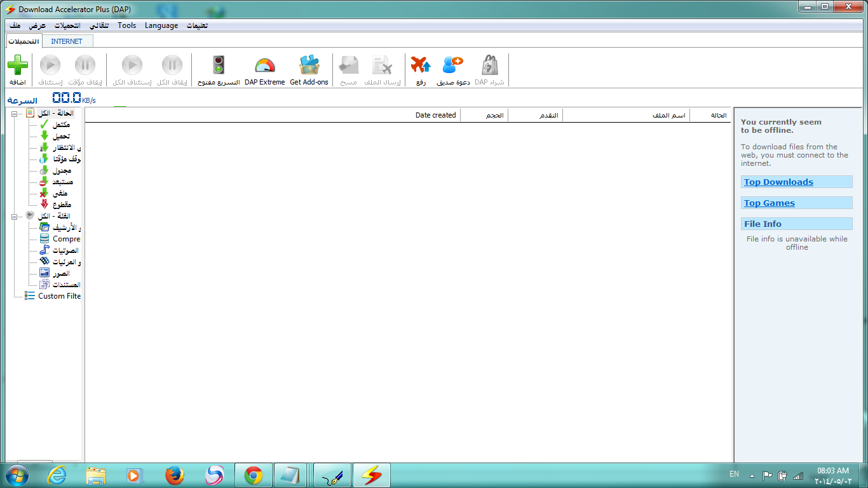This screenshot has width=868, height=488.
Task: Click the EN language indicator in tray
Action: click(x=734, y=474)
